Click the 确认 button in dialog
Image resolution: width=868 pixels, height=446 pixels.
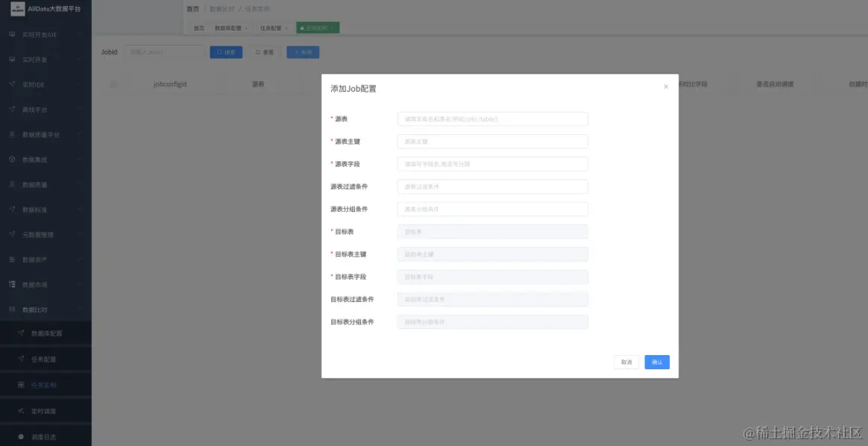657,362
